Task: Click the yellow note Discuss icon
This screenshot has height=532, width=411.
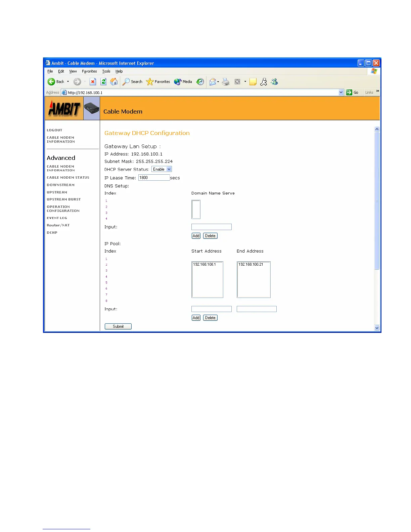Action: 253,82
